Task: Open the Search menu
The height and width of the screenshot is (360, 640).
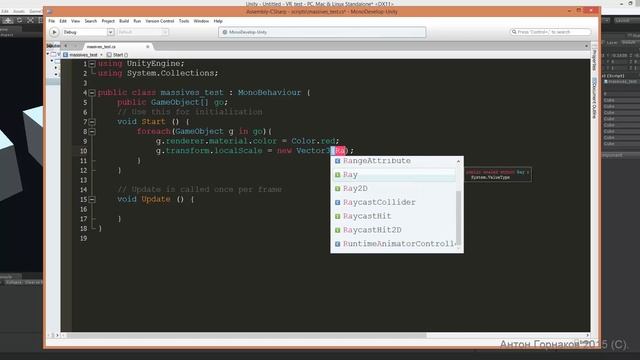Action: pos(91,21)
